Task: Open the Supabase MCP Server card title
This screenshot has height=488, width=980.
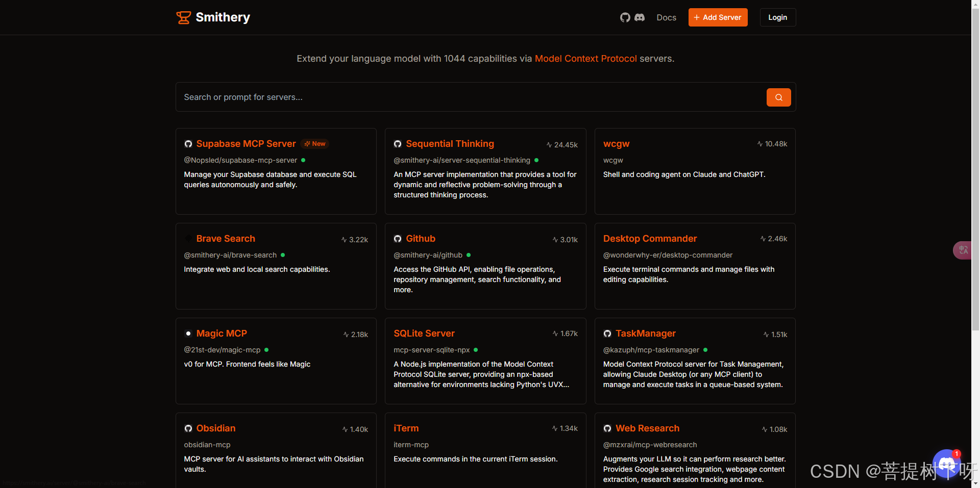Action: (246, 144)
